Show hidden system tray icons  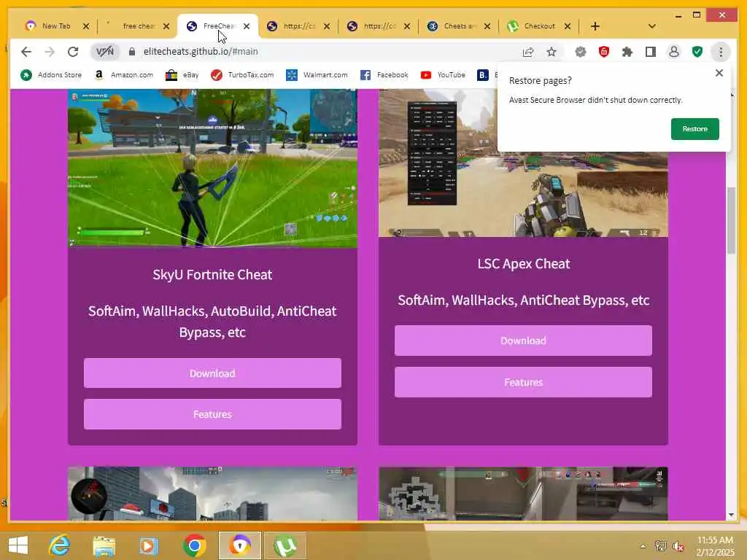click(x=643, y=546)
